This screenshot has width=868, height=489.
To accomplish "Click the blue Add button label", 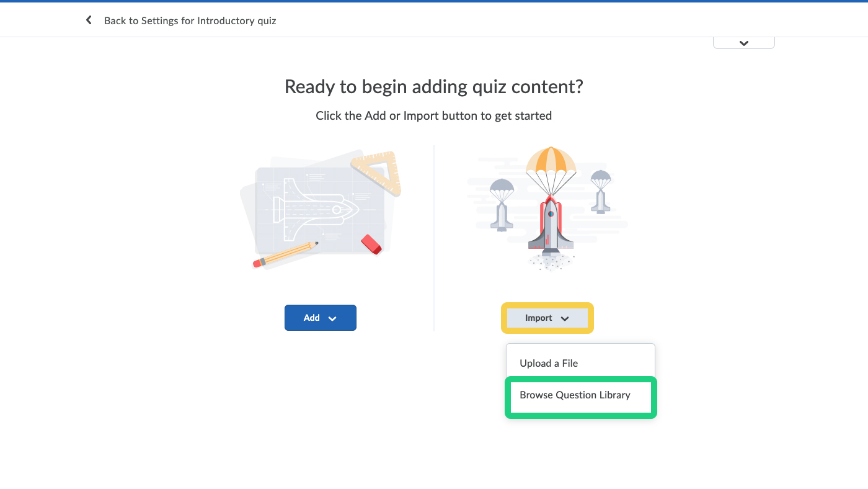I will (x=311, y=318).
